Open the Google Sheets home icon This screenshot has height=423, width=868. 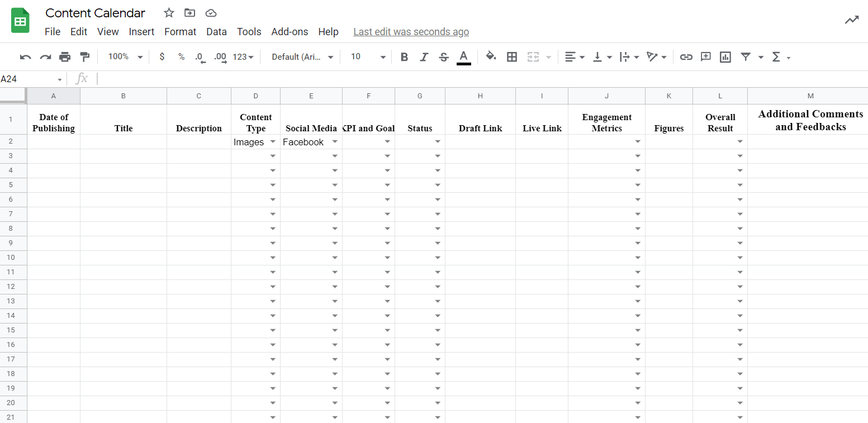coord(20,21)
